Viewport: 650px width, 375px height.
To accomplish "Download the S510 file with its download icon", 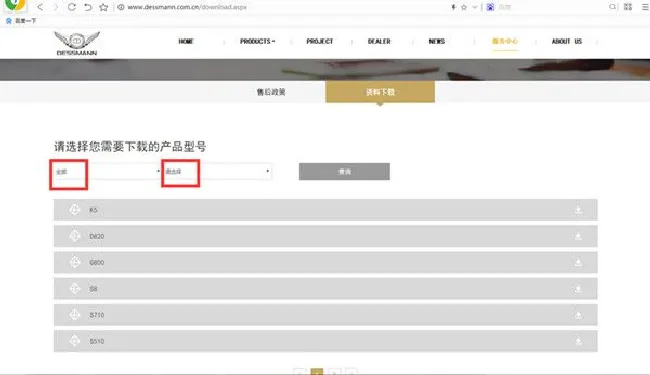I will pyautogui.click(x=578, y=341).
